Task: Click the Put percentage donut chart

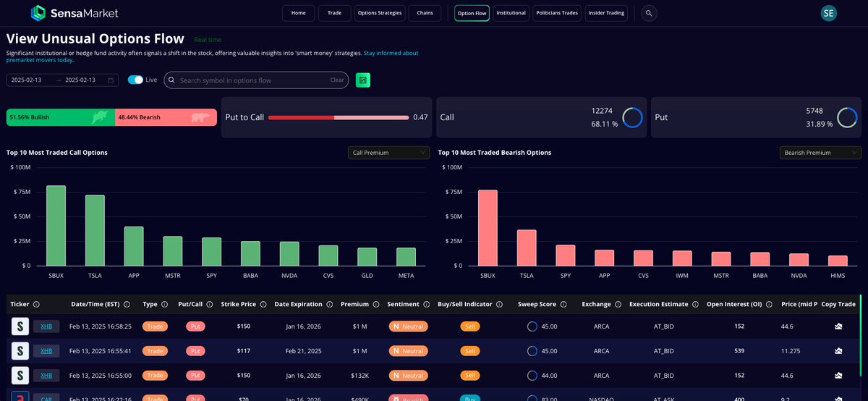Action: 848,117
